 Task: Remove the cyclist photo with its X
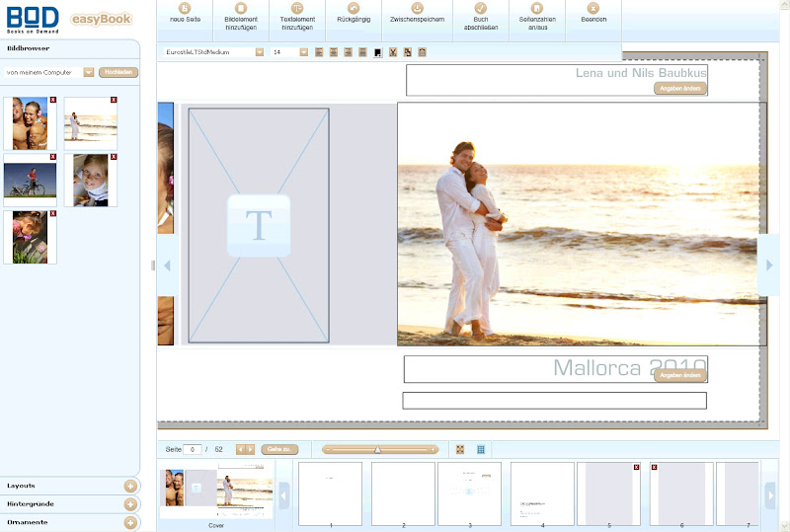[53, 157]
